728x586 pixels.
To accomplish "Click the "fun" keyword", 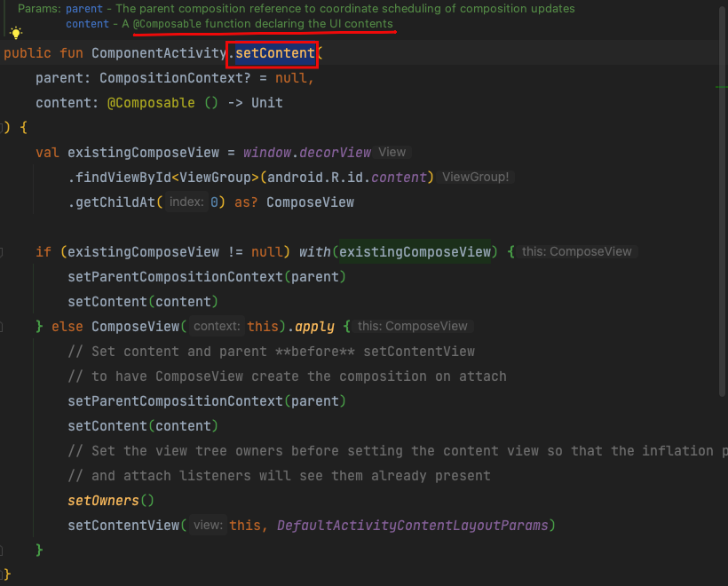I will point(71,53).
